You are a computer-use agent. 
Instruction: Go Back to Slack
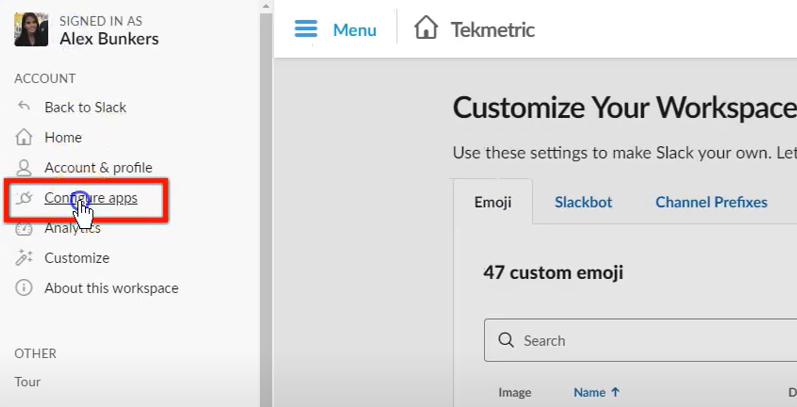point(85,107)
